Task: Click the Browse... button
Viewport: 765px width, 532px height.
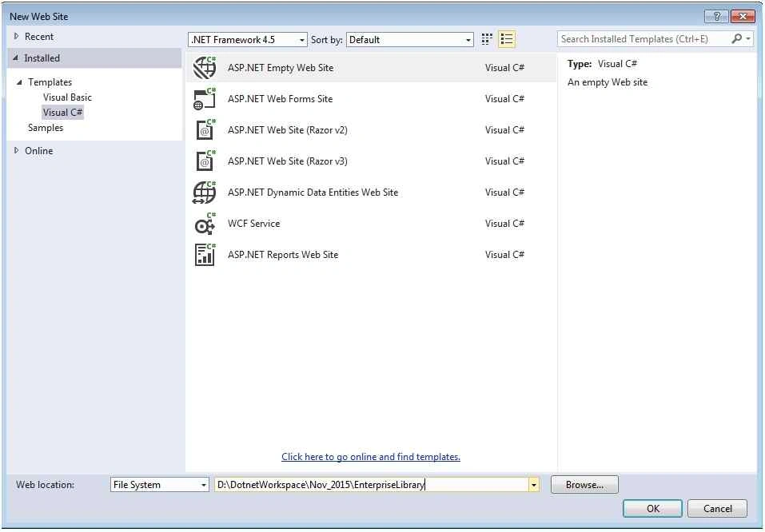Action: 584,485
